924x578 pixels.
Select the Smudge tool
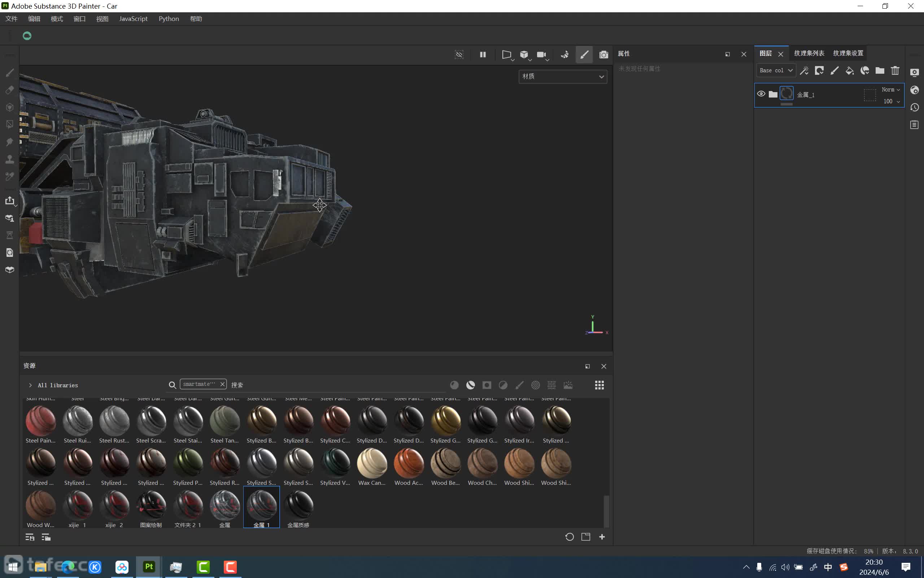[x=10, y=142]
